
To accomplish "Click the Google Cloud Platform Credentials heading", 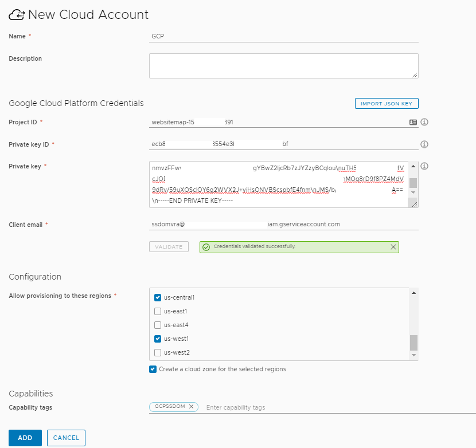I will click(x=76, y=103).
